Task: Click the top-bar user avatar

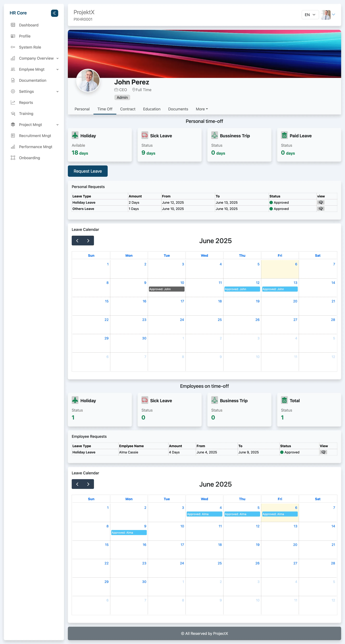Action: (x=326, y=15)
